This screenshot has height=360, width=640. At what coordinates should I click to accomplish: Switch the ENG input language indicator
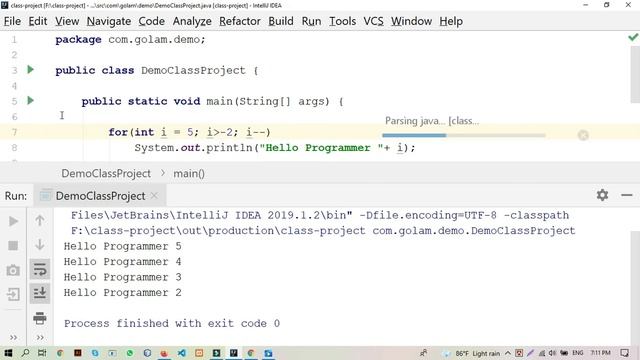(x=578, y=353)
